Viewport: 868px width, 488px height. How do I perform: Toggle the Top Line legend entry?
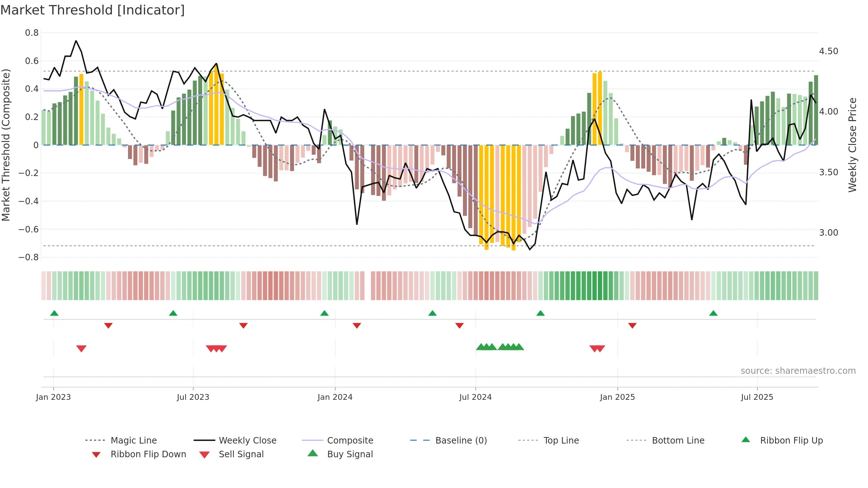[x=548, y=440]
